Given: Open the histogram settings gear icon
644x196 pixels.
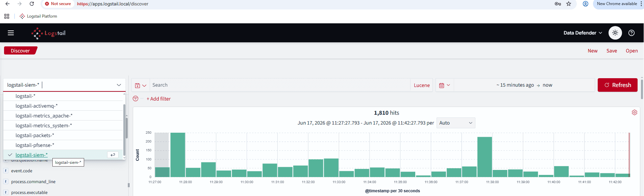Looking at the screenshot, I should [x=634, y=112].
